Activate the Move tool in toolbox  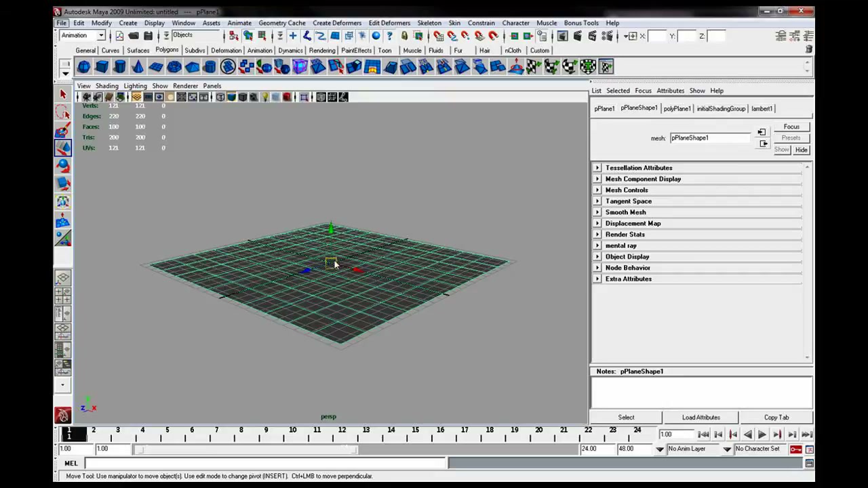coord(63,147)
